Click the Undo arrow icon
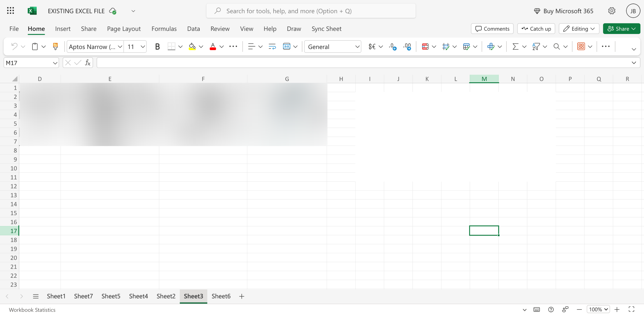Screen dimensions: 644x314 (x=14, y=47)
